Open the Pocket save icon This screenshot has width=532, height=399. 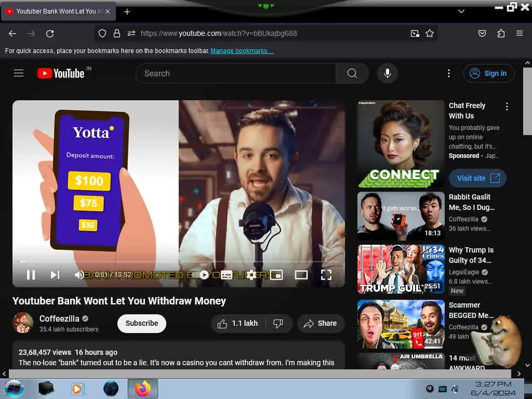pyautogui.click(x=482, y=33)
